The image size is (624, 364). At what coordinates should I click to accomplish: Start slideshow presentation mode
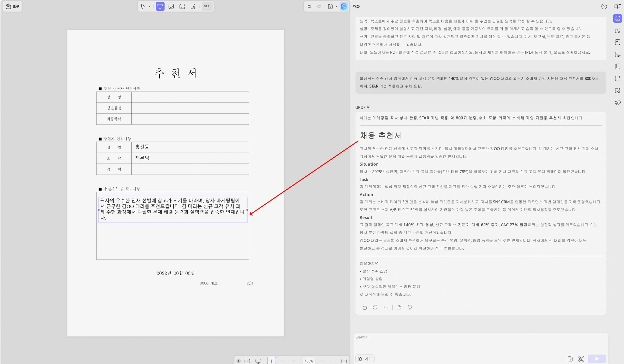pos(258,361)
